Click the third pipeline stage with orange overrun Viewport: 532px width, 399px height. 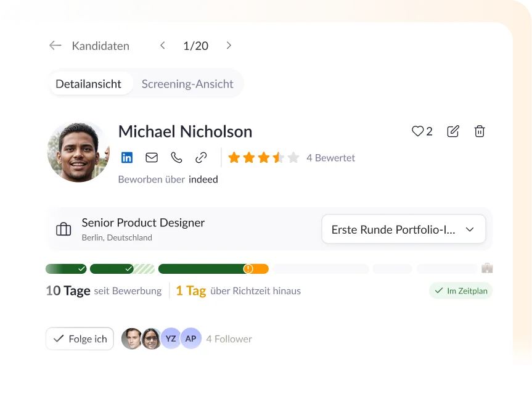coord(213,269)
